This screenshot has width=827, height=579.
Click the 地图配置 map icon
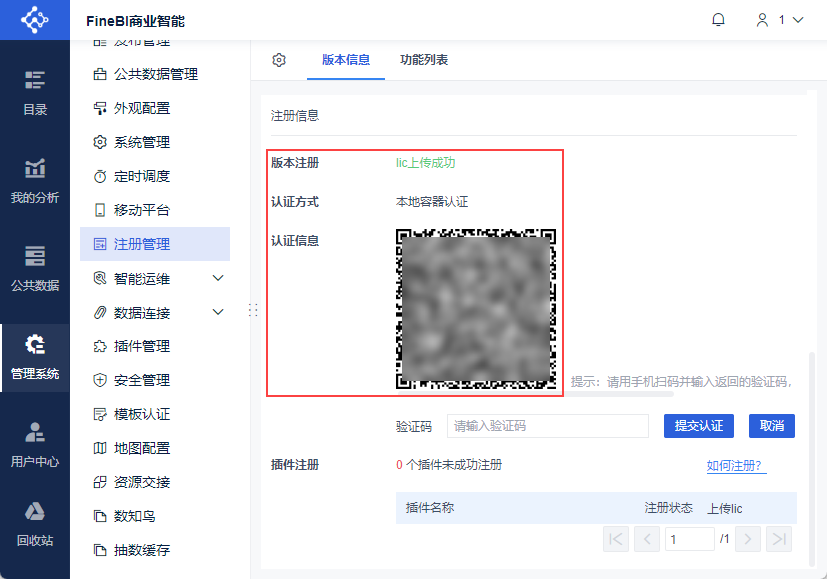coord(100,448)
